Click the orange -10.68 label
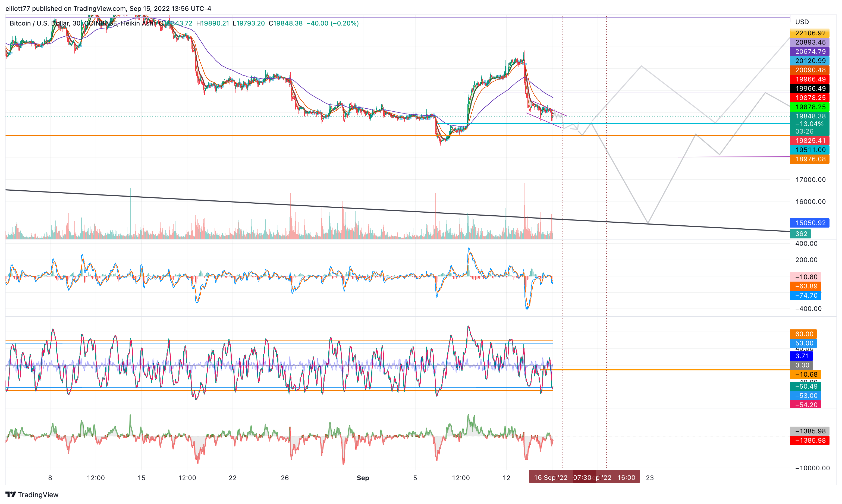The width and height of the screenshot is (842, 504). (806, 374)
